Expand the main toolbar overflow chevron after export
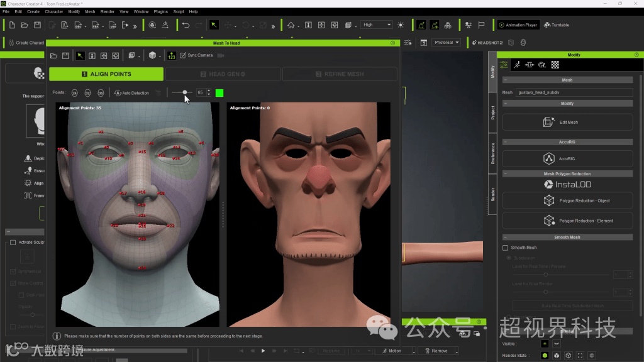 point(135,26)
